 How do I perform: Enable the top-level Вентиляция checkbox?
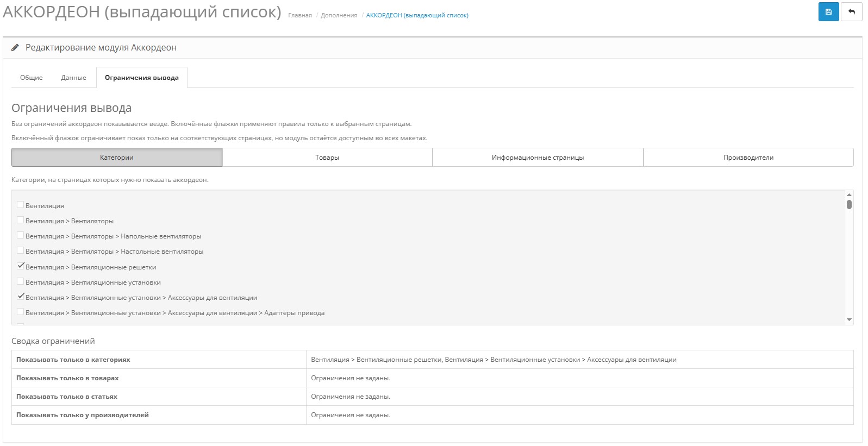tap(20, 205)
